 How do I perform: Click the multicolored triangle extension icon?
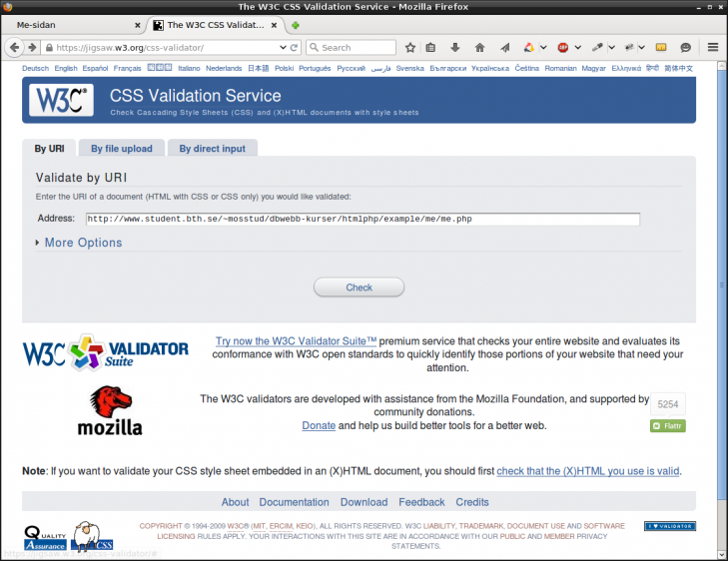[x=529, y=47]
